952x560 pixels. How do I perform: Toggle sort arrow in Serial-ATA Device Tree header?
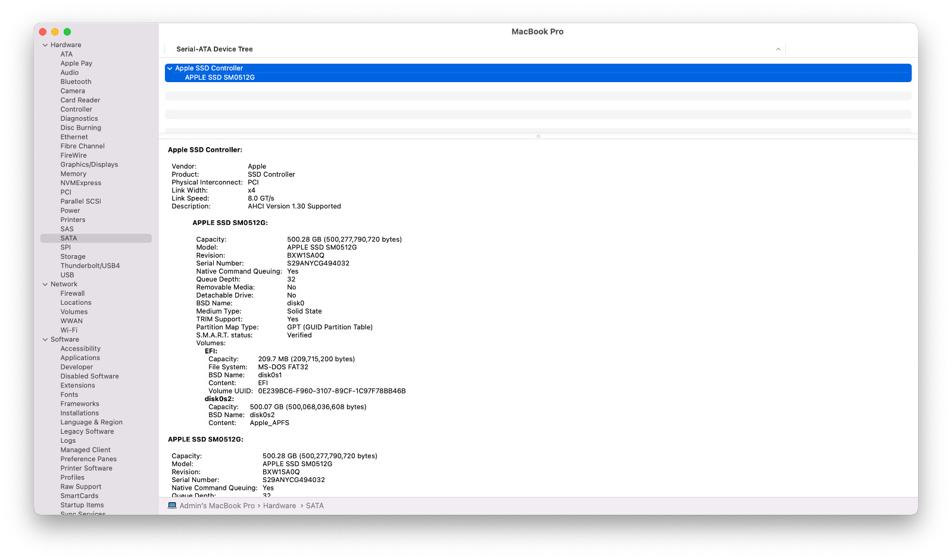tap(778, 49)
